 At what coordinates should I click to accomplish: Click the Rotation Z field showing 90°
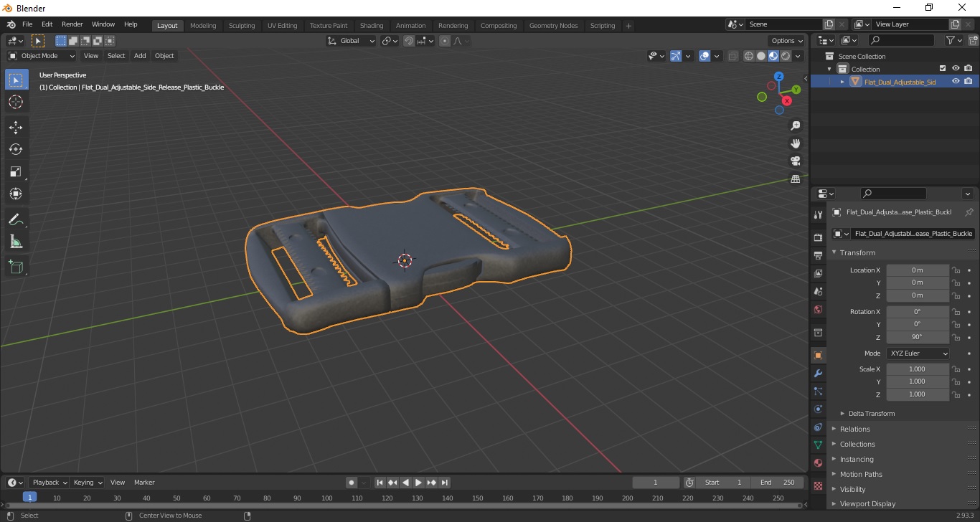pos(918,337)
